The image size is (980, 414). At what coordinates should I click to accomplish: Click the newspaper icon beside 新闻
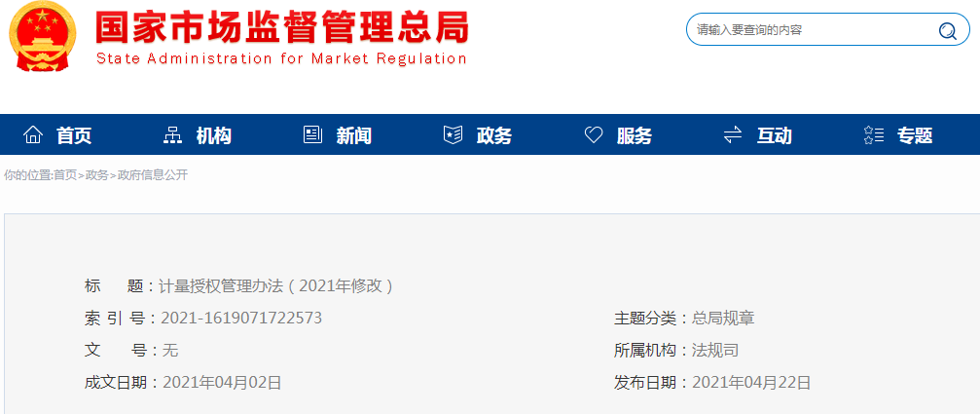(x=312, y=134)
